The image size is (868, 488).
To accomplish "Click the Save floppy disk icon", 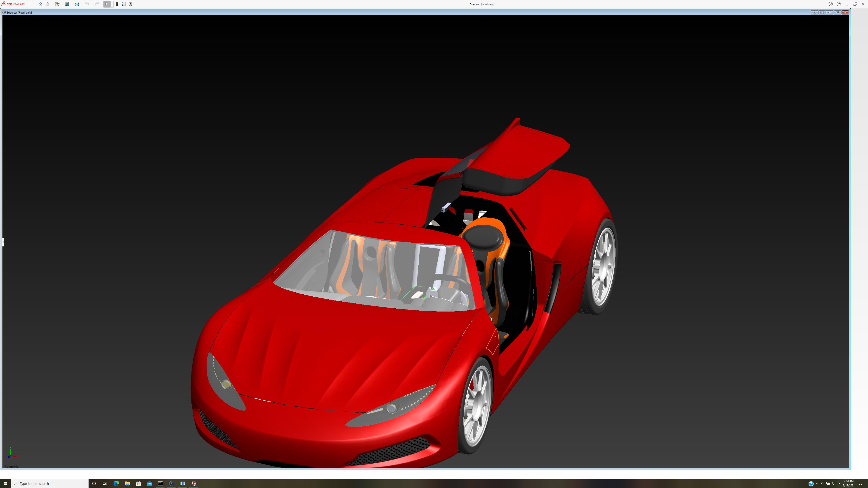I will [67, 4].
